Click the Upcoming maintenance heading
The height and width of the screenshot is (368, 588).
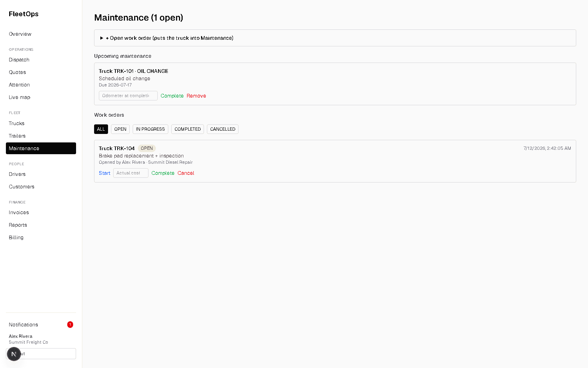point(123,56)
